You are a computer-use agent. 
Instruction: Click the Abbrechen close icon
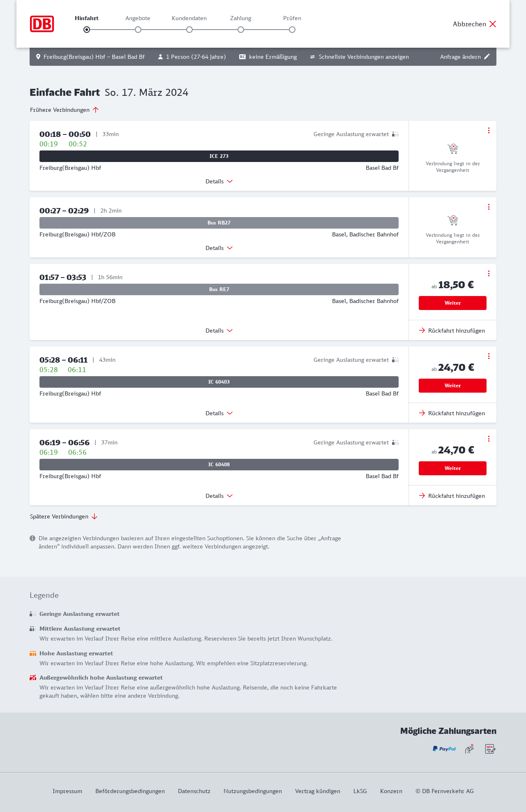493,24
